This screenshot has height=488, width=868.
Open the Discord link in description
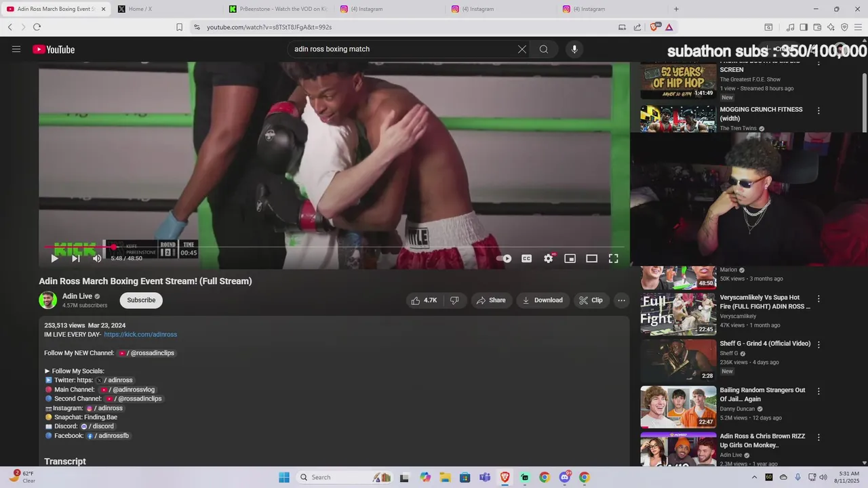pos(98,426)
